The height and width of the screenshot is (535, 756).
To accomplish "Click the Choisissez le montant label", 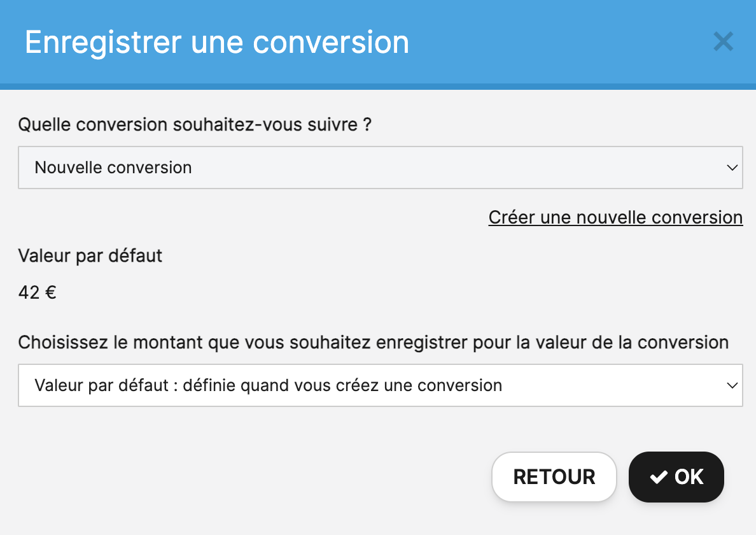I will click(373, 343).
